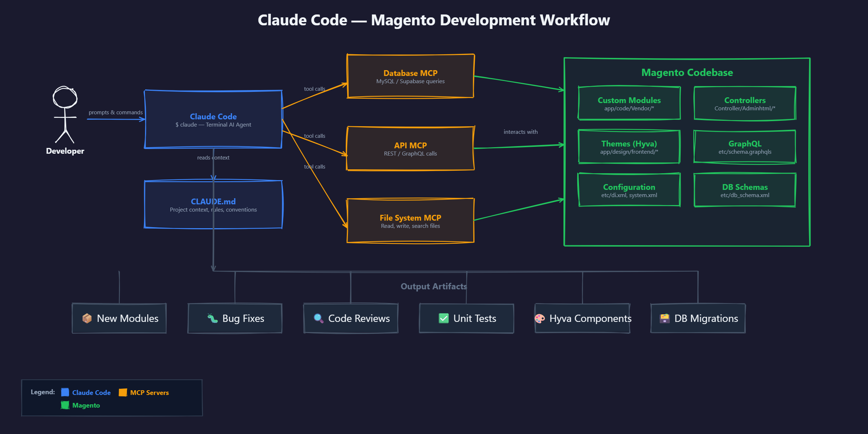This screenshot has height=434, width=868.
Task: Click the package icon in New Modules
Action: pos(87,318)
